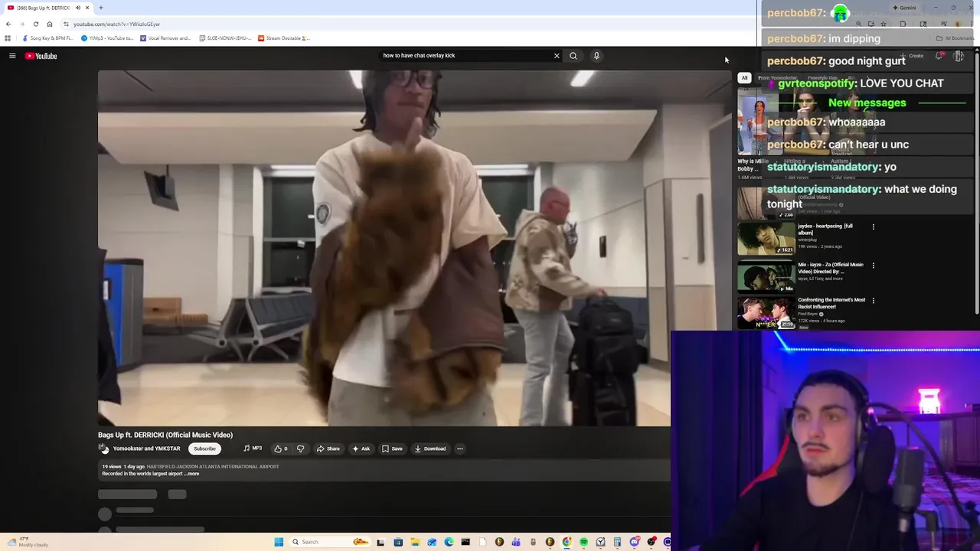Open the Vocal Remover bookmark

pos(165,38)
